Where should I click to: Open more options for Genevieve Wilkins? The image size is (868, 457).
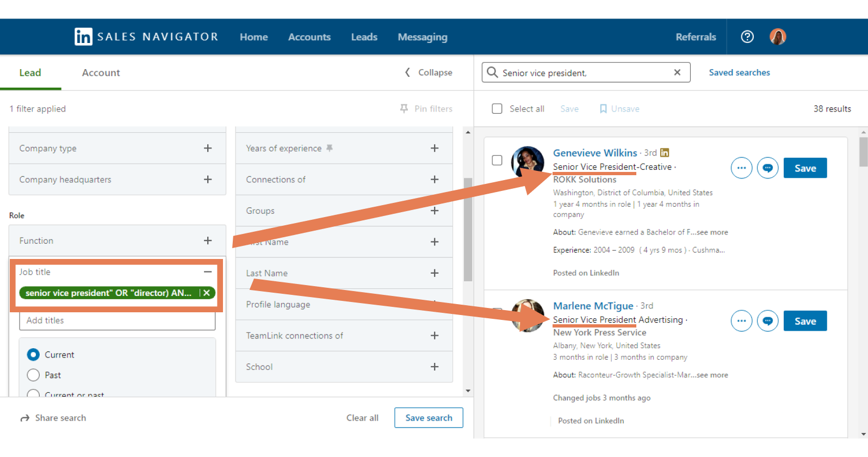pyautogui.click(x=741, y=168)
